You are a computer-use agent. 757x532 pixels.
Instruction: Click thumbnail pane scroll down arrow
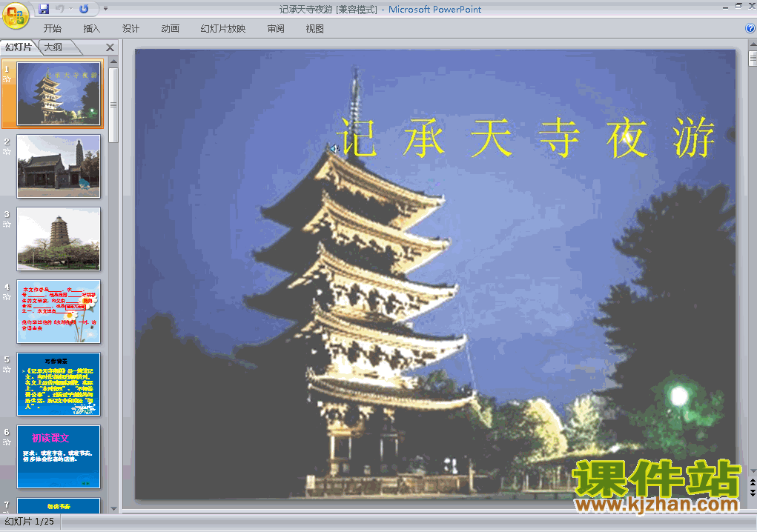pos(113,508)
